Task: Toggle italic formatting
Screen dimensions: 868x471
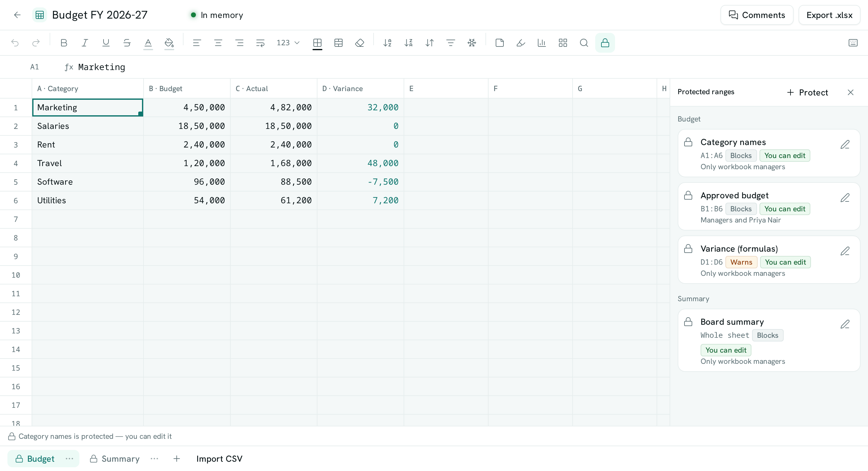Action: [85, 43]
